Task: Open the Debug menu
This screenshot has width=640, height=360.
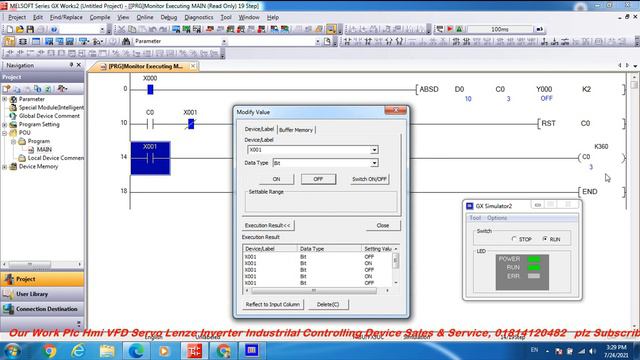Action: coord(169,18)
